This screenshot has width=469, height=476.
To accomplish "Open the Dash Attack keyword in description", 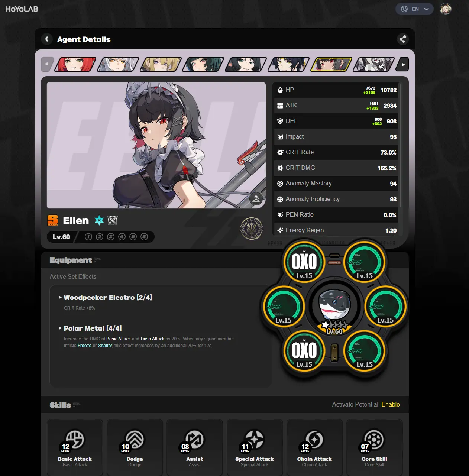I will coord(152,339).
